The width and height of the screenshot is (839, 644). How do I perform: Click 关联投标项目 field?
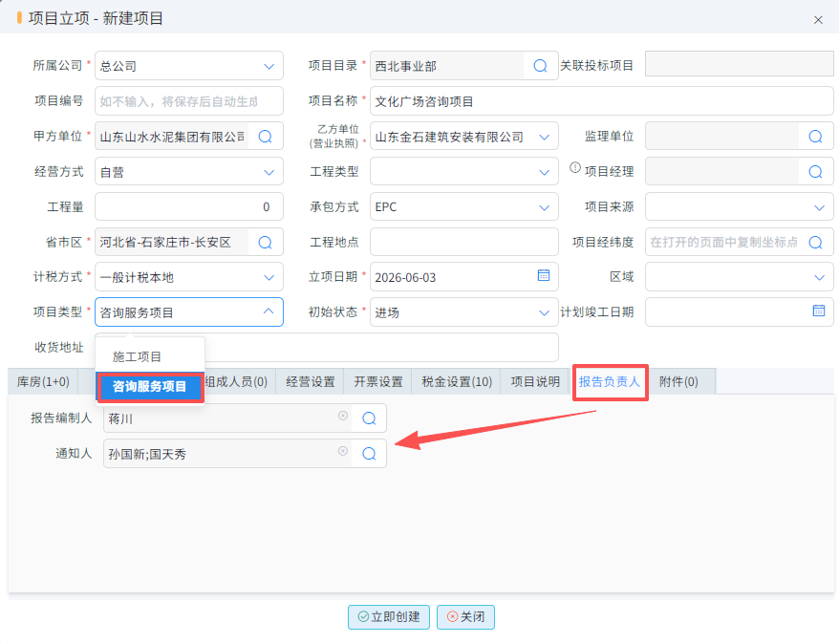[x=739, y=64]
